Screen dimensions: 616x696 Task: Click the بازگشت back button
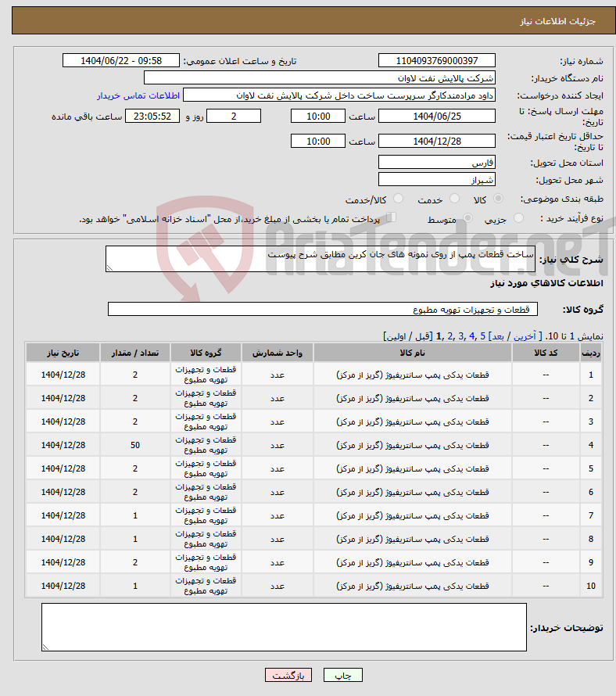288,675
